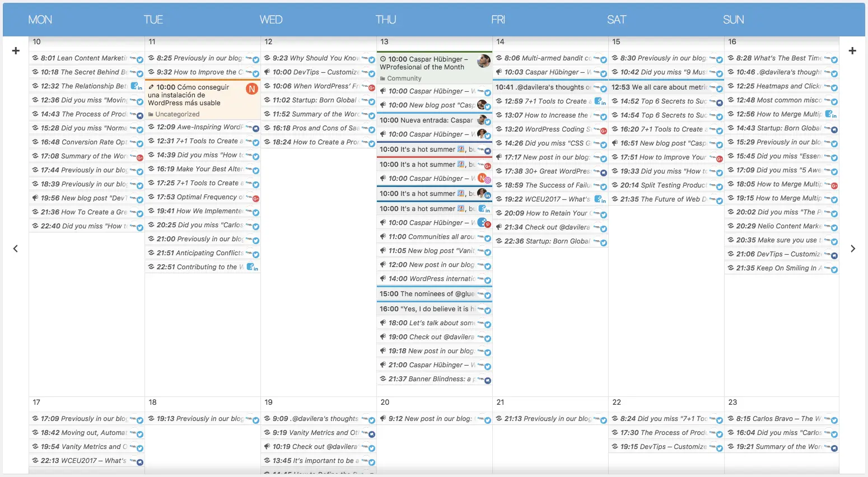Open 10:41 .@davilera's thoughts entry on Friday
Viewport: 868px width, 477px height.
[550, 87]
